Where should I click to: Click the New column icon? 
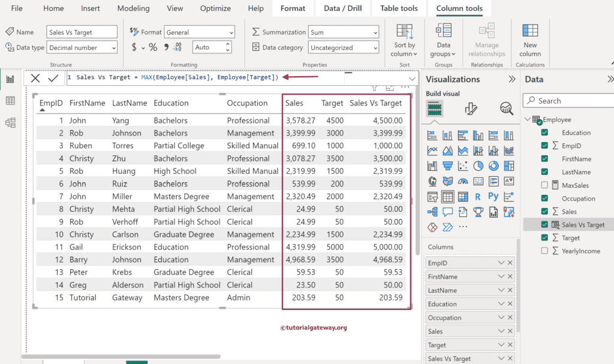(530, 40)
